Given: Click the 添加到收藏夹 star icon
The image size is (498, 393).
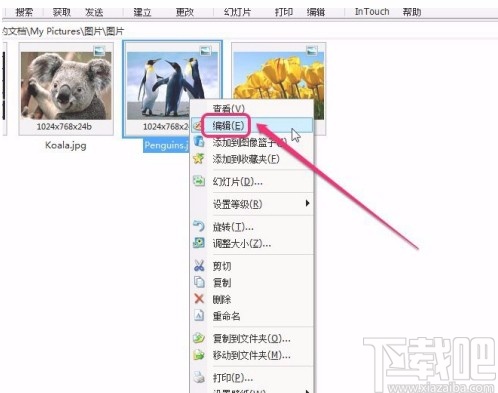Looking at the screenshot, I should (199, 159).
